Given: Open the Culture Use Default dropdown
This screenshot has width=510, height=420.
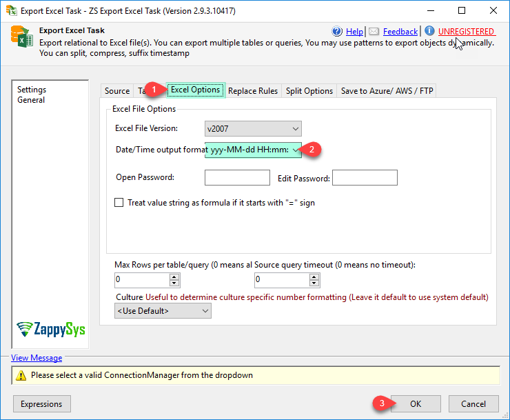Looking at the screenshot, I should [x=163, y=311].
